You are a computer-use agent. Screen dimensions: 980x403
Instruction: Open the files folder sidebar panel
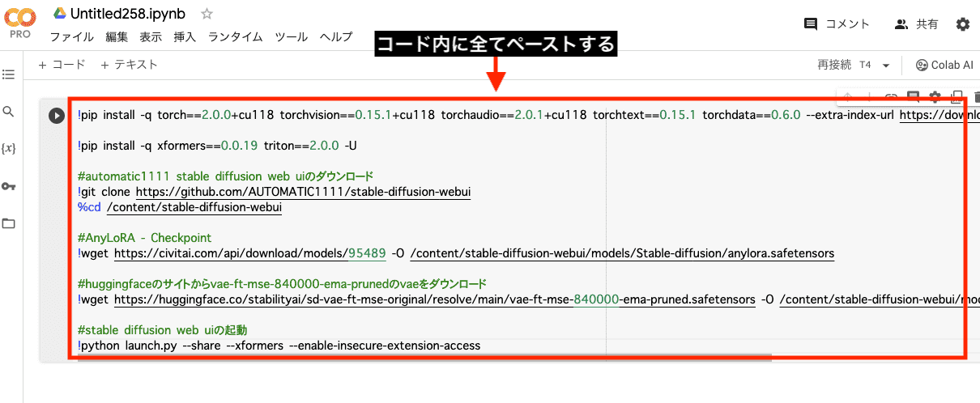9,223
